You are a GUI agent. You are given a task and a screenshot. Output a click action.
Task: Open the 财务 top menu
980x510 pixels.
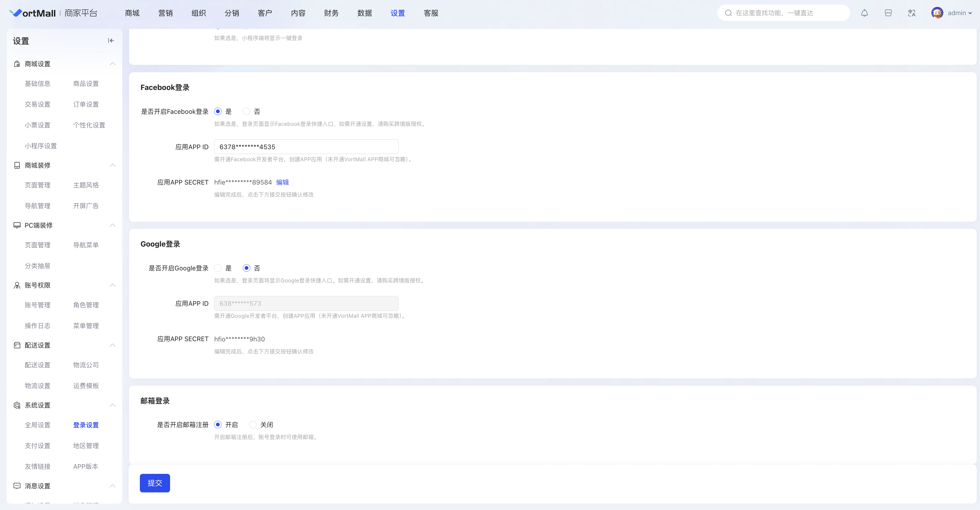coord(331,13)
